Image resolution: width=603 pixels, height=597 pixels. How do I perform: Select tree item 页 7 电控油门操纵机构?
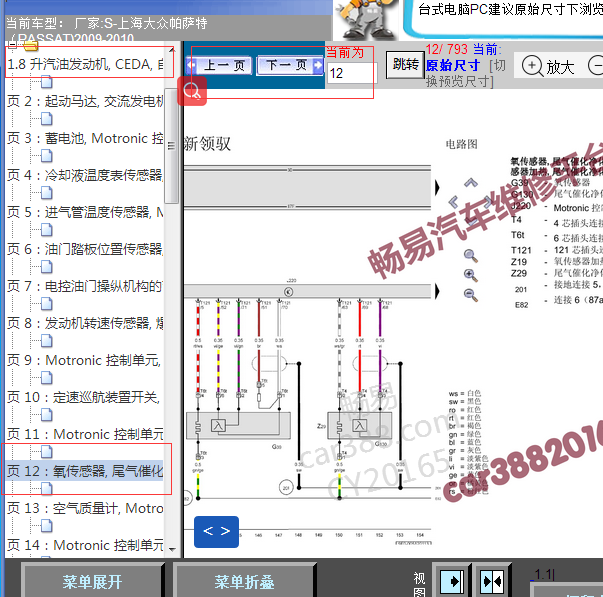click(x=85, y=287)
